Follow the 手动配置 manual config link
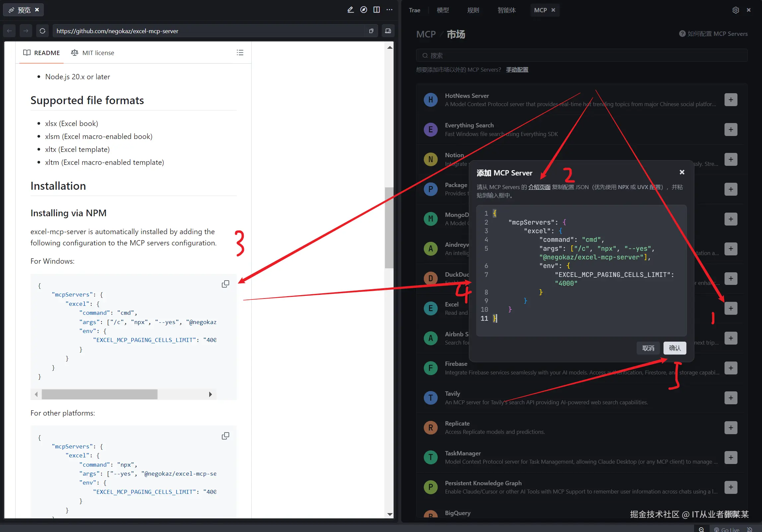 click(x=517, y=70)
